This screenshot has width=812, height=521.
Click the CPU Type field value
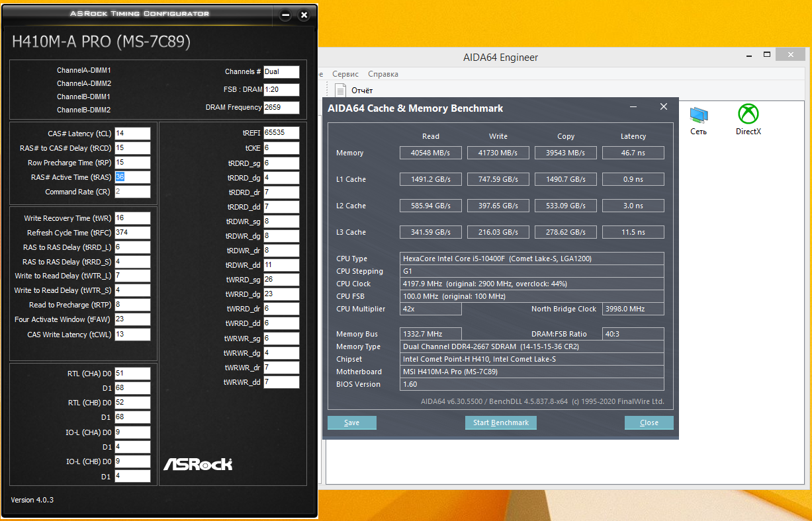pos(532,259)
